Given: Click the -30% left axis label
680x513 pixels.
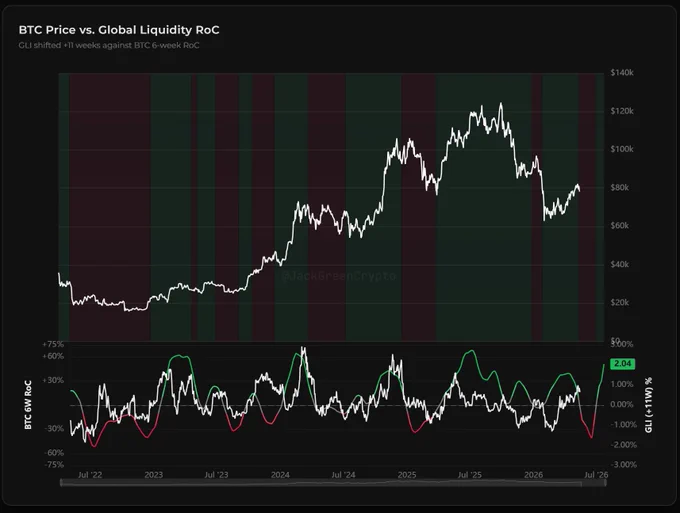Looking at the screenshot, I should click(54, 428).
